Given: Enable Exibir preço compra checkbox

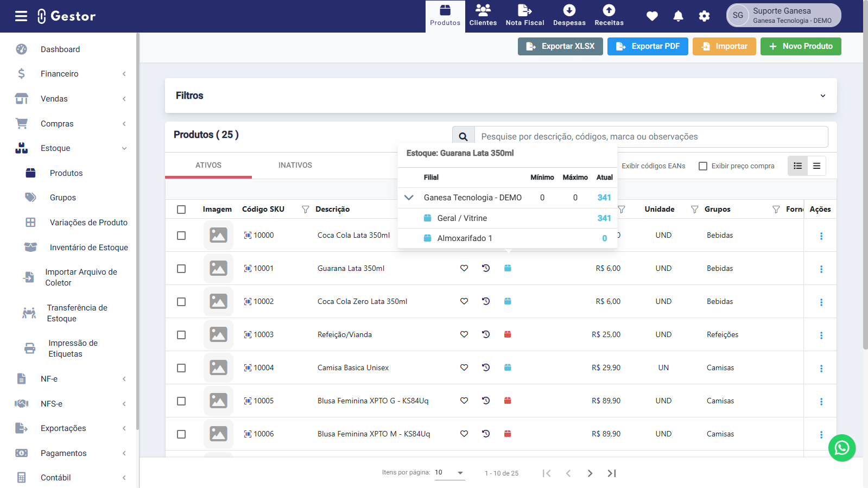Looking at the screenshot, I should tap(703, 166).
